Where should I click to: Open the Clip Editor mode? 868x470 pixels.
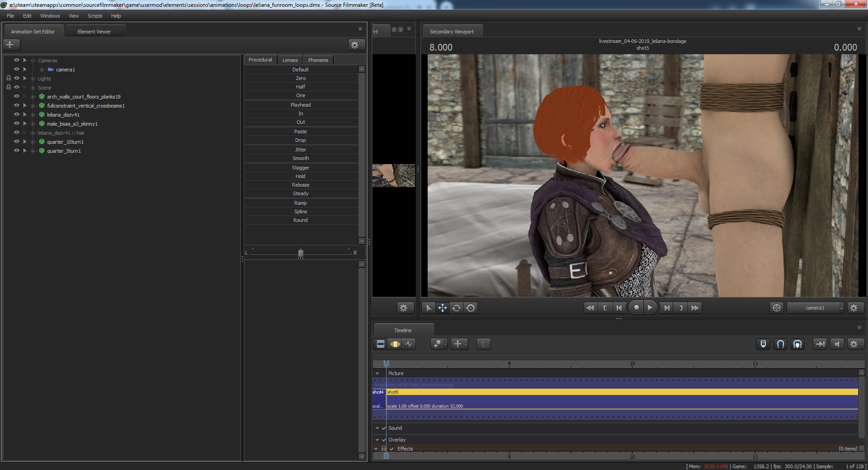[x=381, y=344]
